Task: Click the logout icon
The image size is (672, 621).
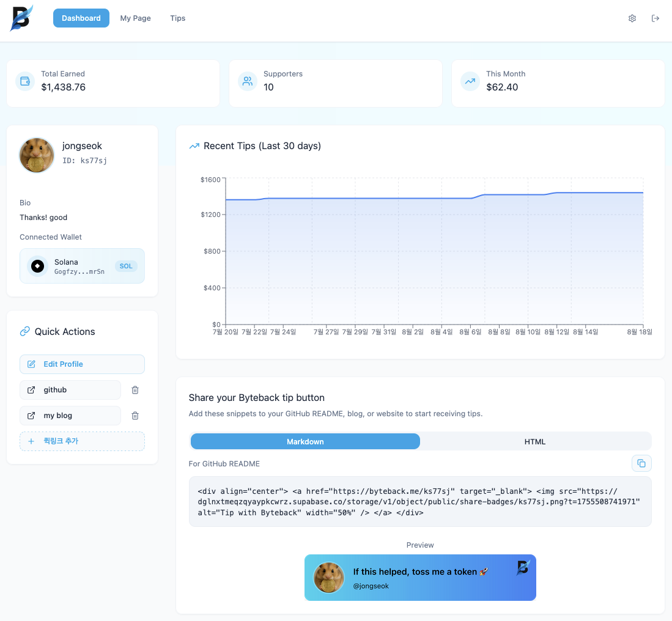Action: (655, 18)
